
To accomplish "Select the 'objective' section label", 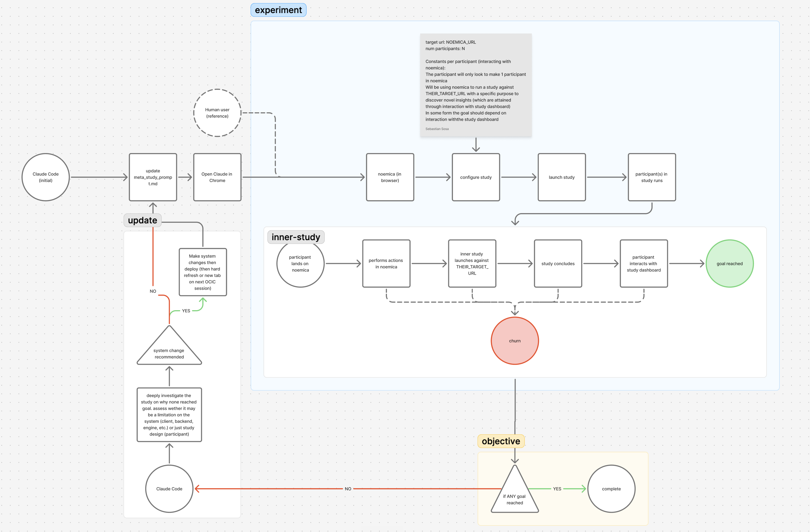I will point(501,441).
